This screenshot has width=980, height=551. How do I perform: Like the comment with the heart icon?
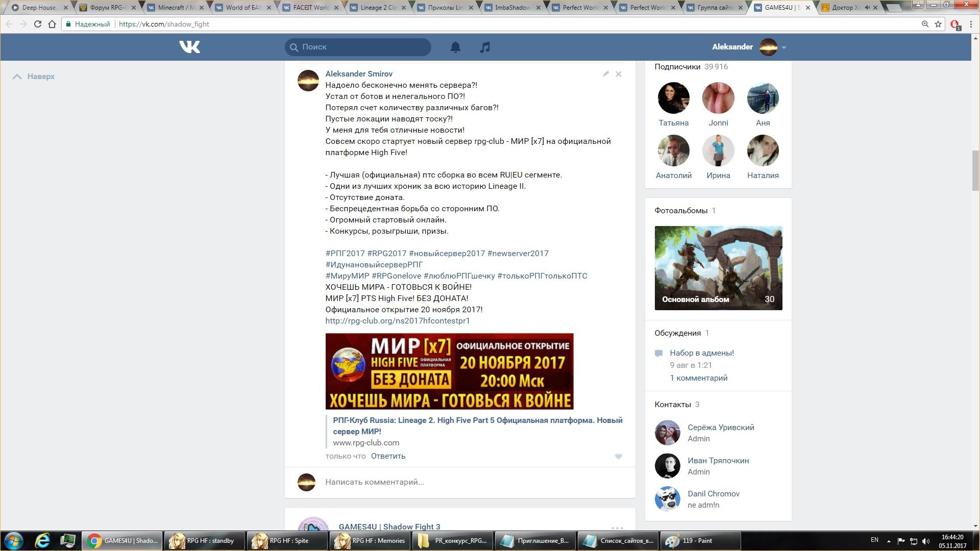pyautogui.click(x=618, y=457)
